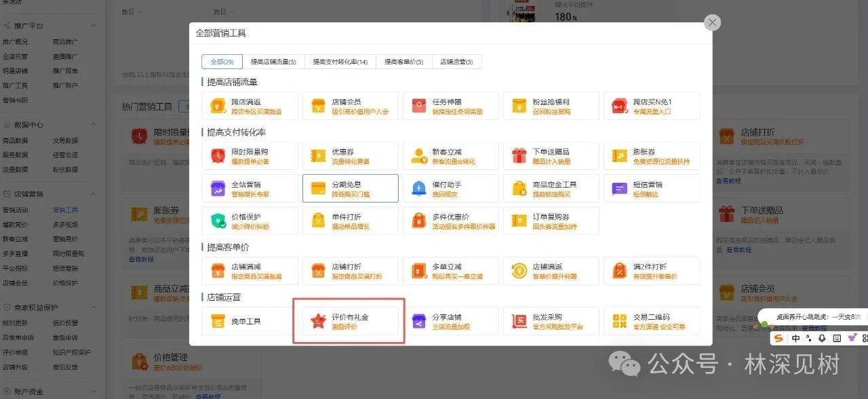The width and height of the screenshot is (868, 399).
Task: Open the 评价有礼金 star icon tool
Action: click(x=317, y=321)
